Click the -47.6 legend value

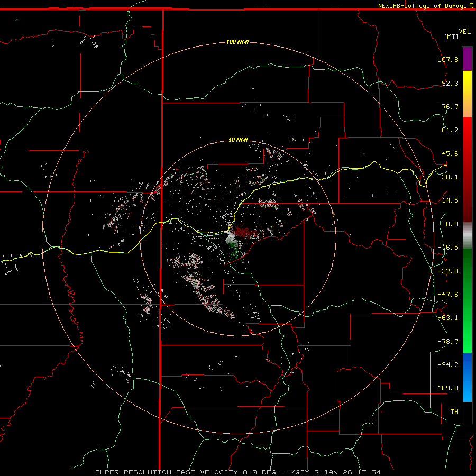(448, 295)
